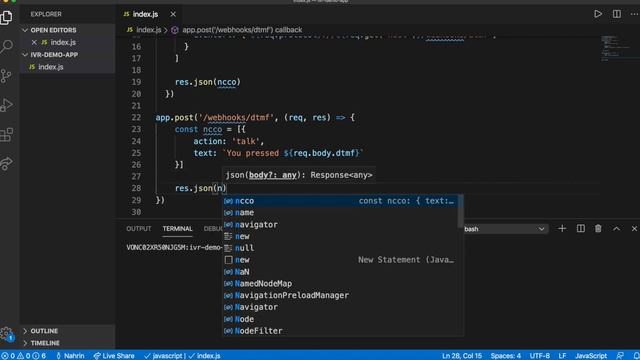Create a new terminal with the plus icon
The image size is (640, 360).
562,229
